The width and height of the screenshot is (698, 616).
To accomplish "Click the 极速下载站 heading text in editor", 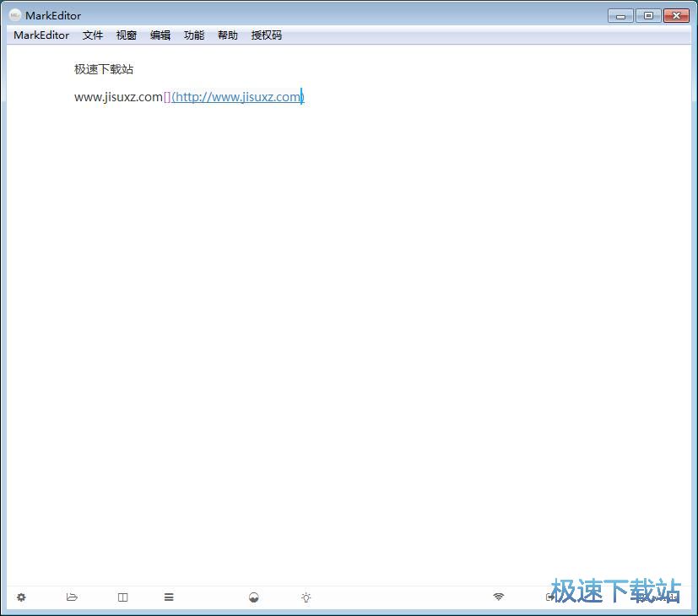I will pyautogui.click(x=104, y=69).
